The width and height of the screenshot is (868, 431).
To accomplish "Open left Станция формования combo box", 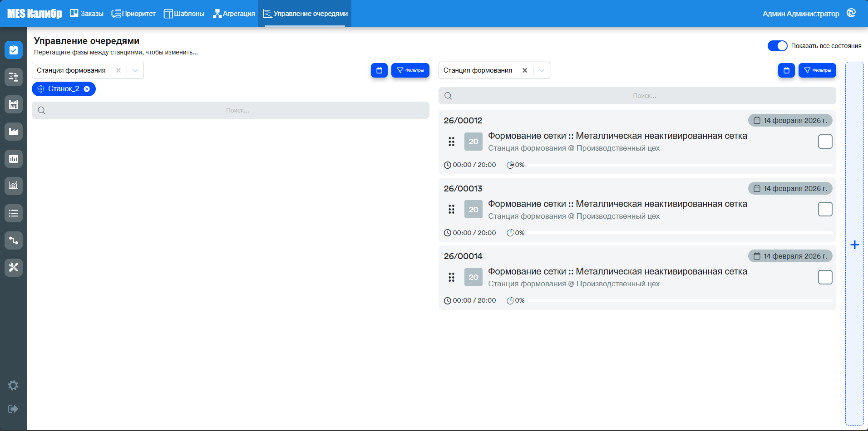I will (88, 70).
